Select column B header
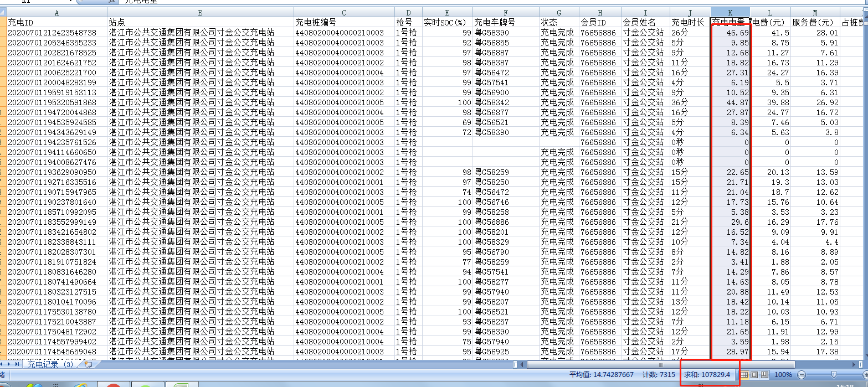868x387 pixels. click(x=201, y=12)
